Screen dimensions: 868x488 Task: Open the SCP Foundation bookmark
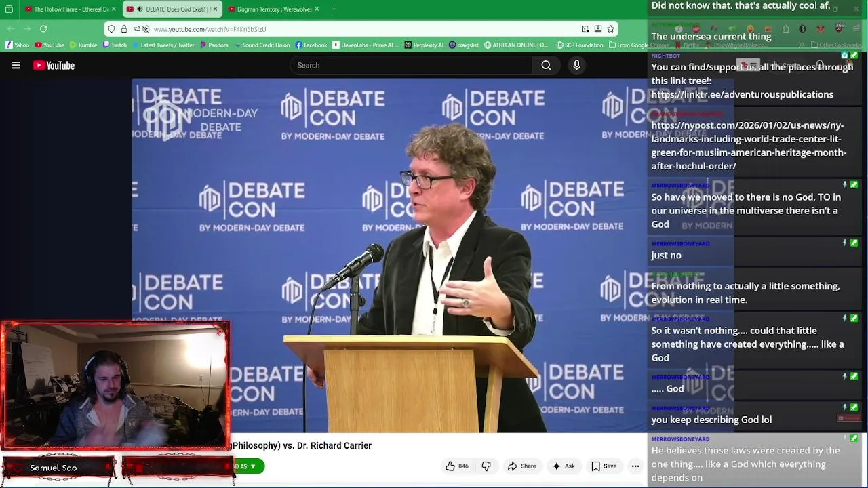[579, 45]
